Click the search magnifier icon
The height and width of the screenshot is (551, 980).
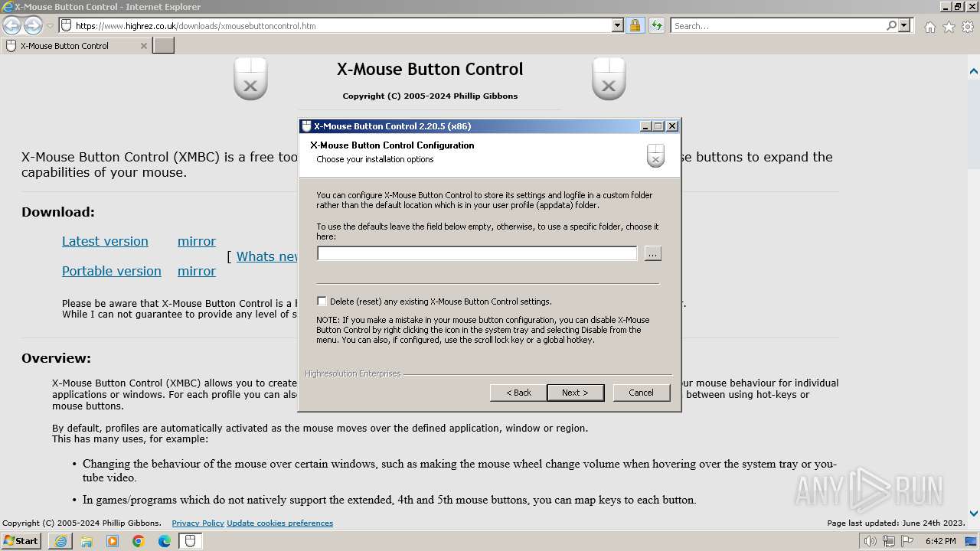pyautogui.click(x=891, y=25)
